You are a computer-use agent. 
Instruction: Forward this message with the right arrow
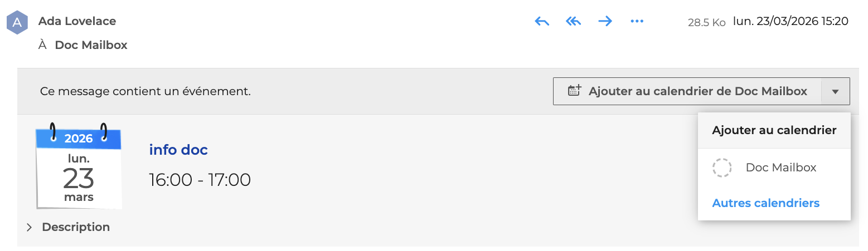coord(605,22)
